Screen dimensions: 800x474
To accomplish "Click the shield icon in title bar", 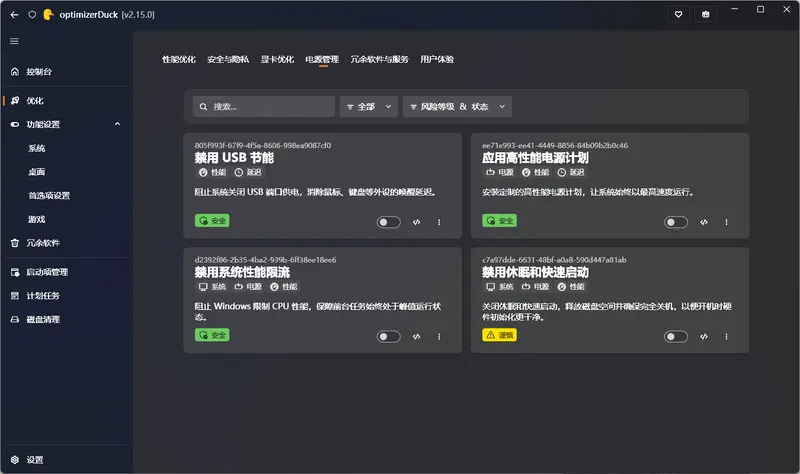I will pyautogui.click(x=32, y=15).
